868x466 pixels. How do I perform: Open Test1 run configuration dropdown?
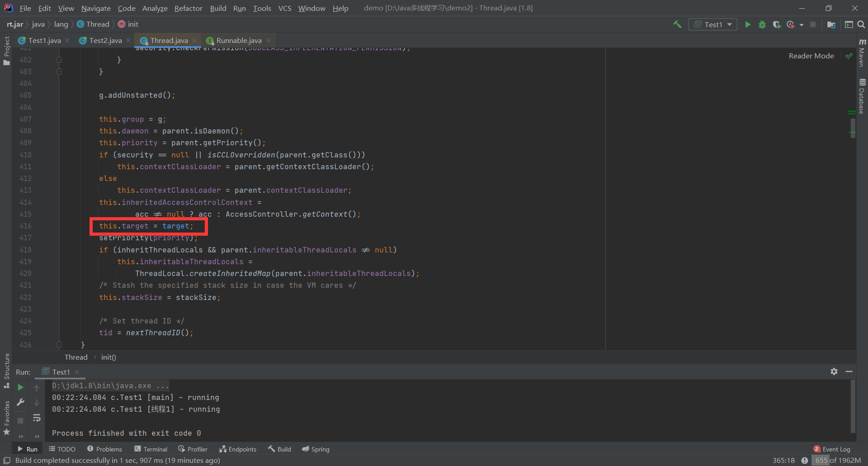pos(712,24)
